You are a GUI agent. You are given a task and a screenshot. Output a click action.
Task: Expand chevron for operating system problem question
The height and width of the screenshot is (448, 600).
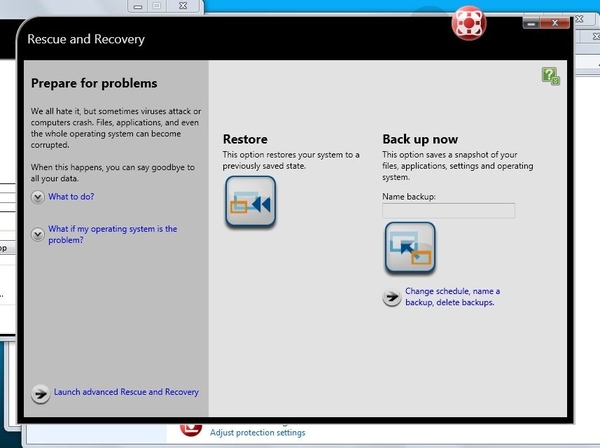click(38, 234)
